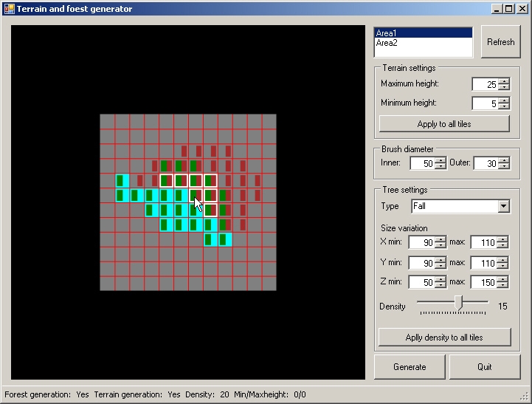Decrease the Z min size variation
Screen dimensions: 532x404
click(x=441, y=285)
